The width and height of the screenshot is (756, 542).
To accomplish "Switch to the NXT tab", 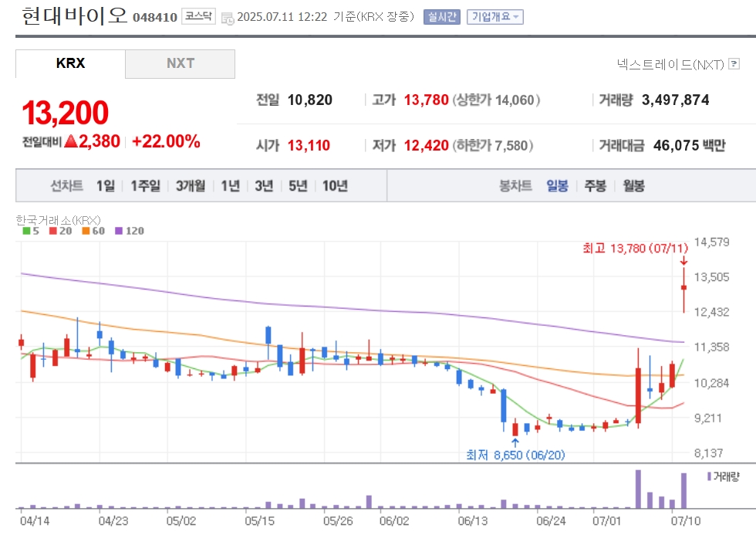I will [181, 64].
